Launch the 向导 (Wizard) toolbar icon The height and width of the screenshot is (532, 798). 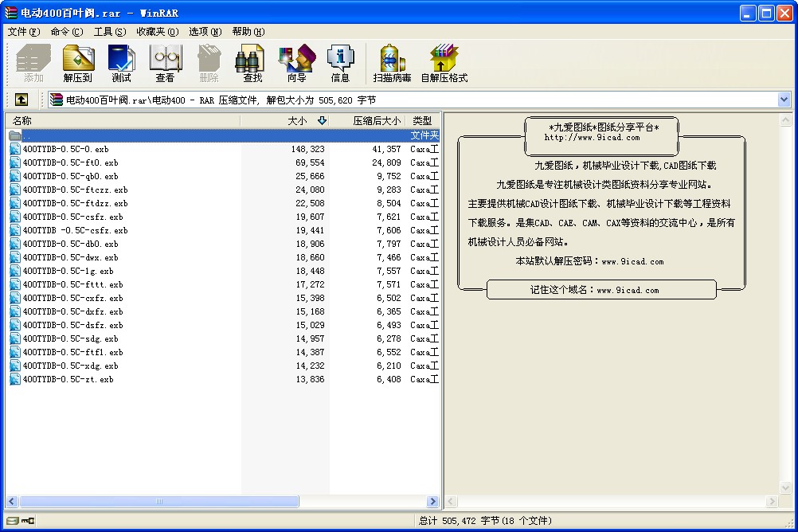click(x=296, y=63)
